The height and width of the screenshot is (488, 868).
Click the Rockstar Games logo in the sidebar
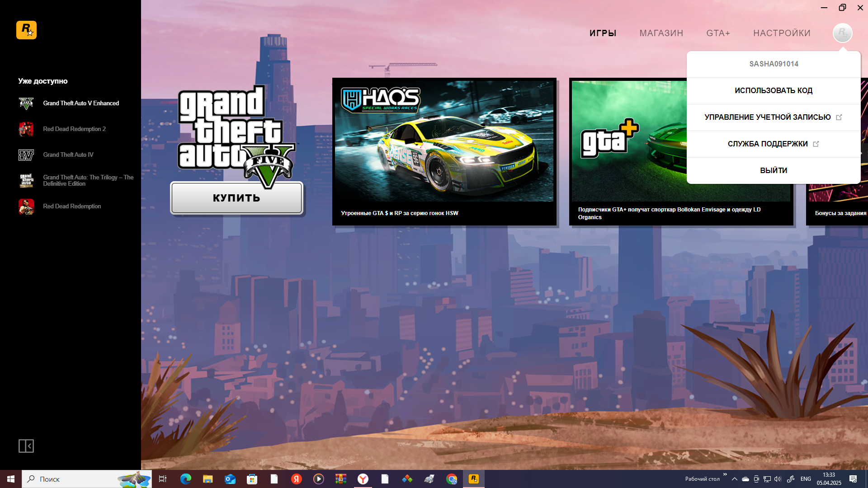[26, 30]
